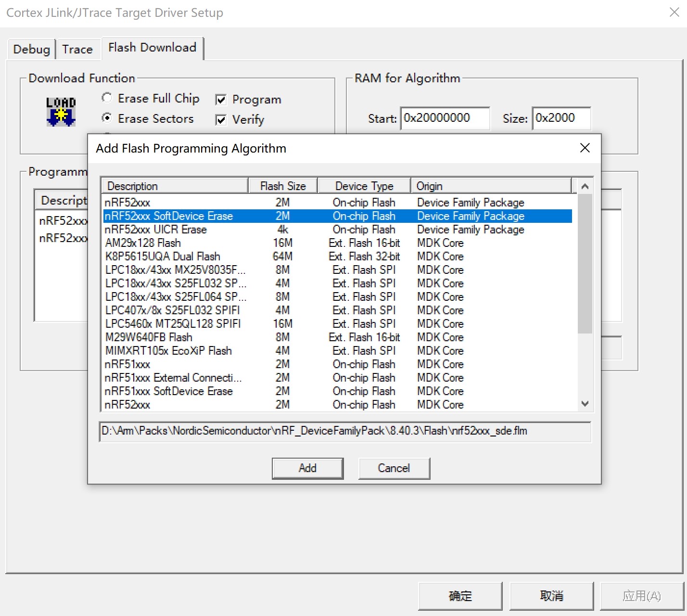Toggle the Program checkbox
The width and height of the screenshot is (687, 616).
221,100
